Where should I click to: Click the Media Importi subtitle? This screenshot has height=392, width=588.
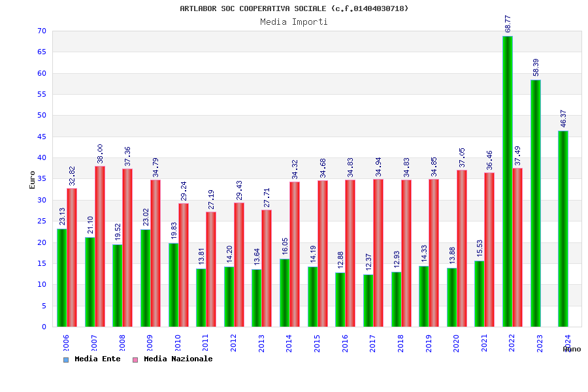point(294,22)
